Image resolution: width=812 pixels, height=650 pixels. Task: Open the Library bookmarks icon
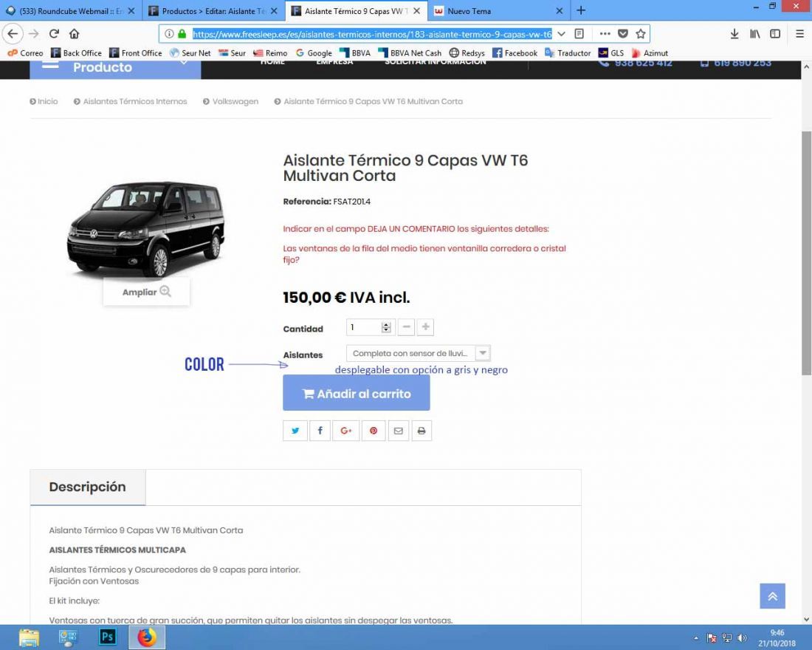(x=755, y=34)
